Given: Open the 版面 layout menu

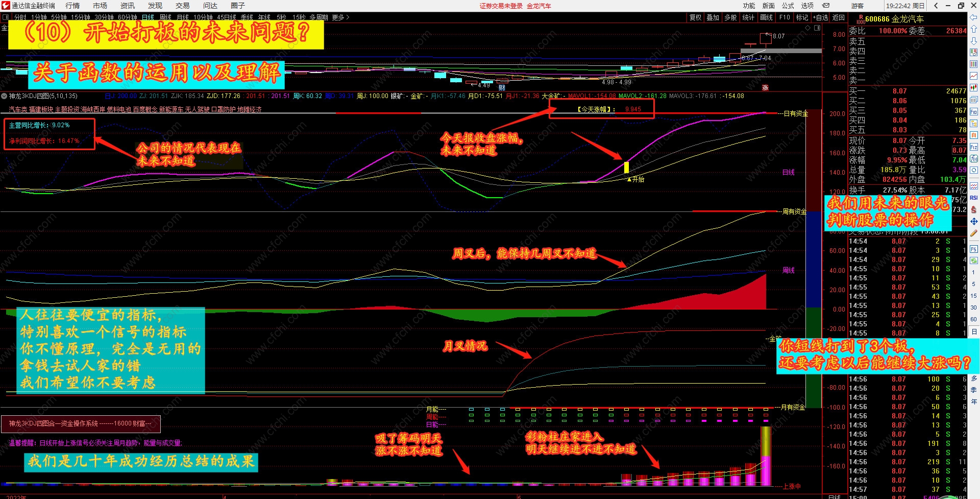Looking at the screenshot, I should coord(768,6).
